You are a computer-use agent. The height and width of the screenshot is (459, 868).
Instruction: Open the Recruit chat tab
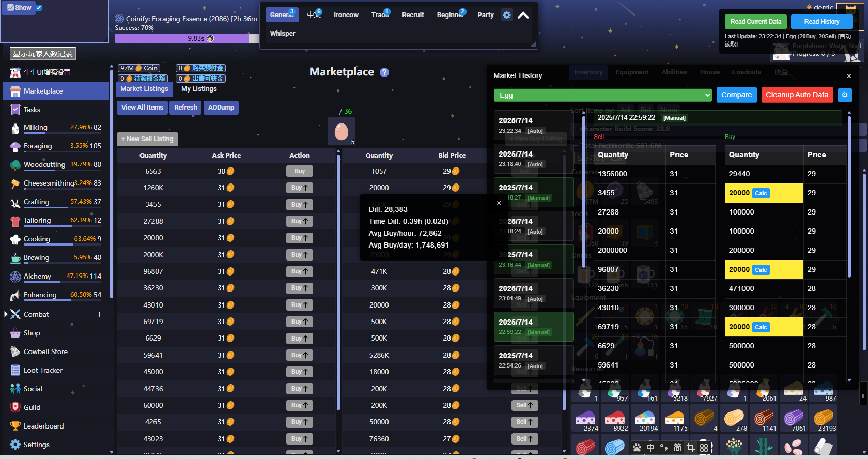(x=413, y=14)
